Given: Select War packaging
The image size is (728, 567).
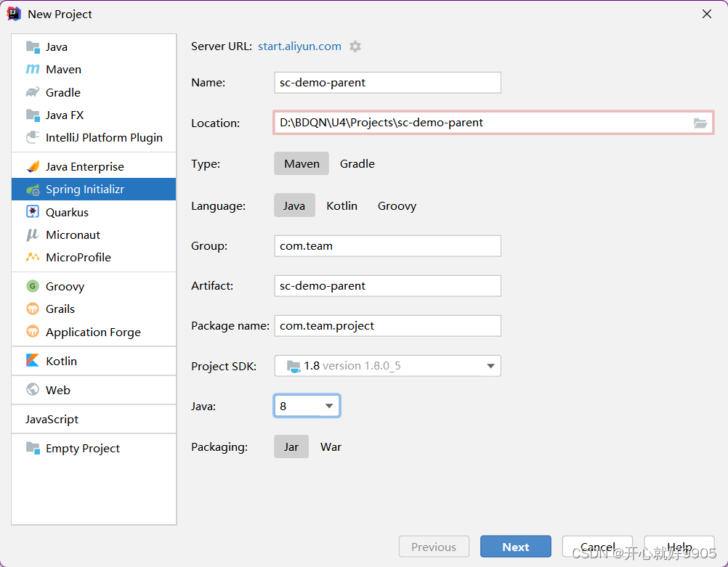Looking at the screenshot, I should (331, 446).
